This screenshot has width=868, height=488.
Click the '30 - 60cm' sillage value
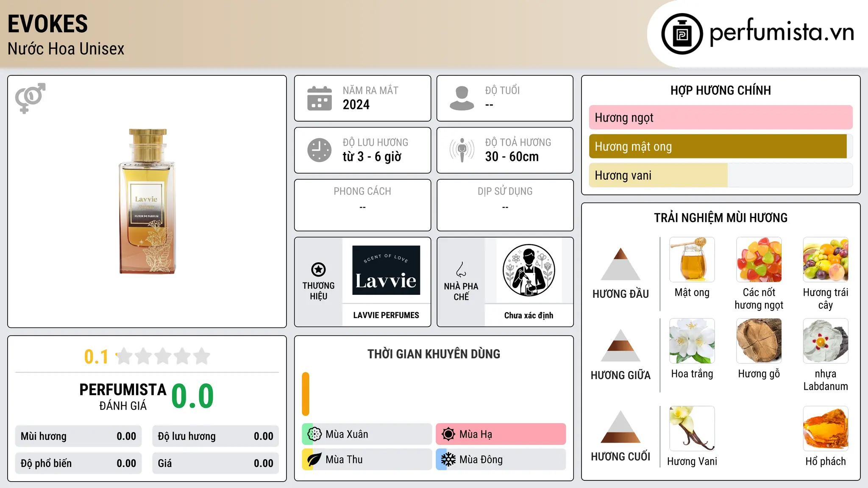coord(512,157)
